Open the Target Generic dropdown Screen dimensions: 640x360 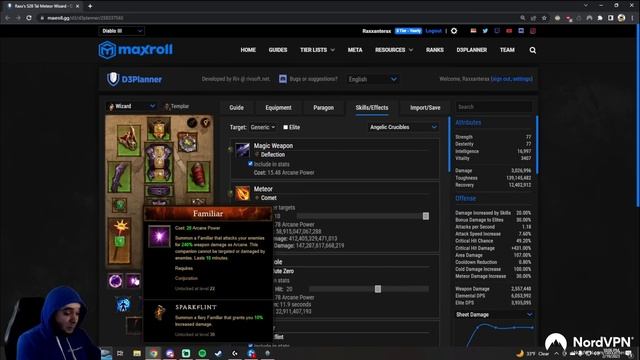click(263, 127)
